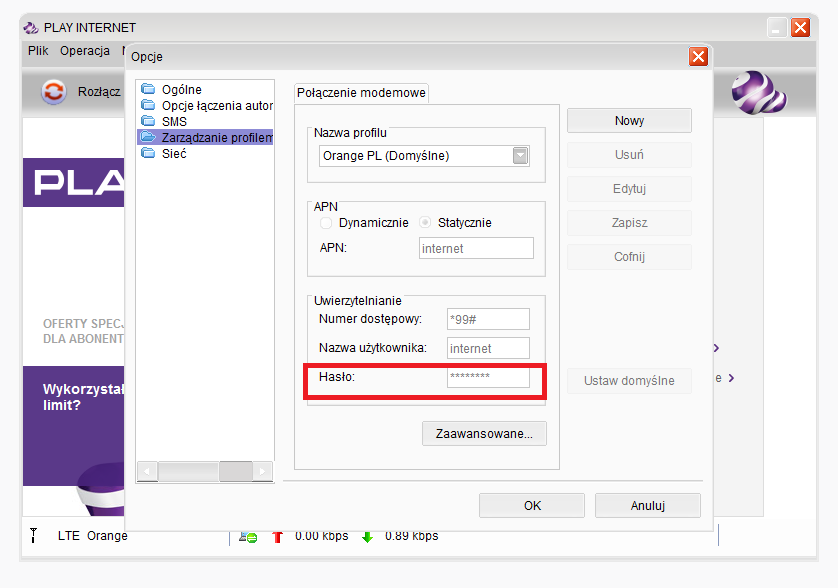Click the upper chevron link in main window
Image resolution: width=838 pixels, height=588 pixels.
click(x=717, y=348)
